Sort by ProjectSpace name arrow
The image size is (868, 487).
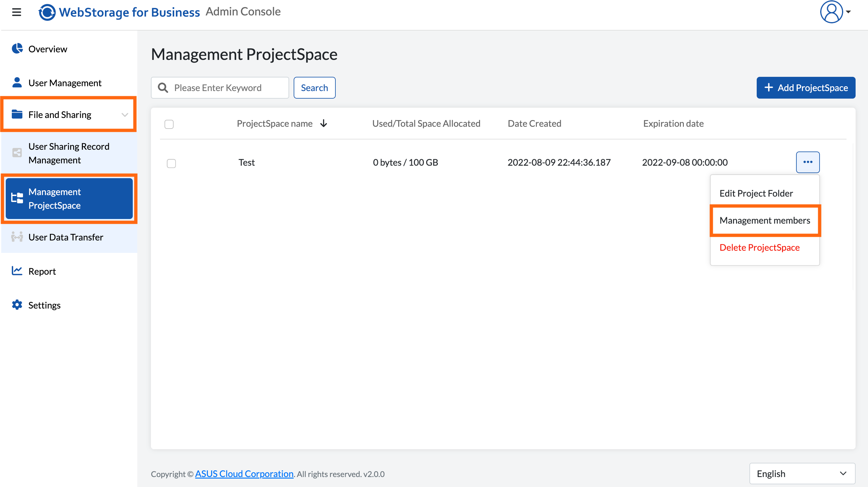[x=324, y=123]
